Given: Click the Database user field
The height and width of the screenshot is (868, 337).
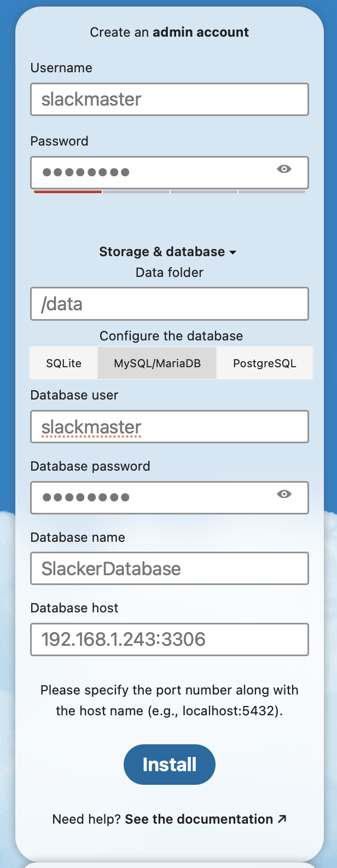Looking at the screenshot, I should [x=169, y=426].
